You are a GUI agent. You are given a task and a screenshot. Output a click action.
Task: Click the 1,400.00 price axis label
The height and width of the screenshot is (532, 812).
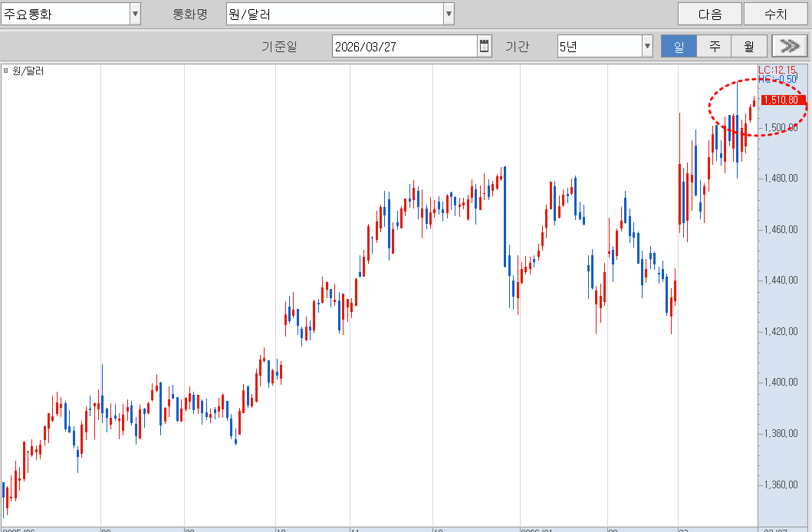pos(781,383)
